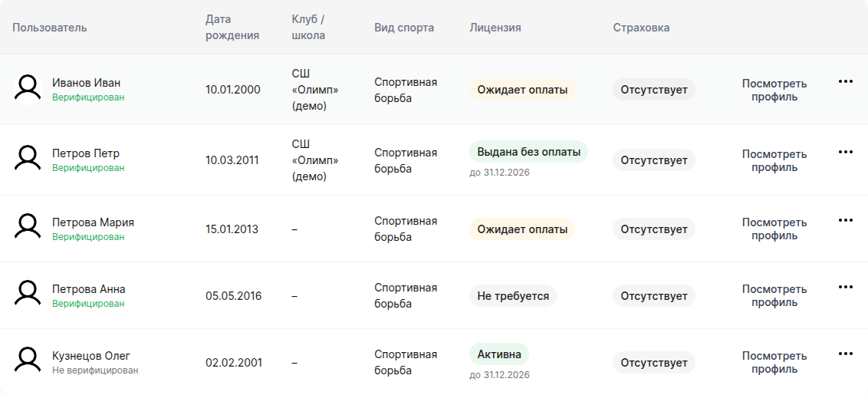This screenshot has width=868, height=395.
Task: Open three-dot menu for Петрова Мария
Action: (x=845, y=220)
